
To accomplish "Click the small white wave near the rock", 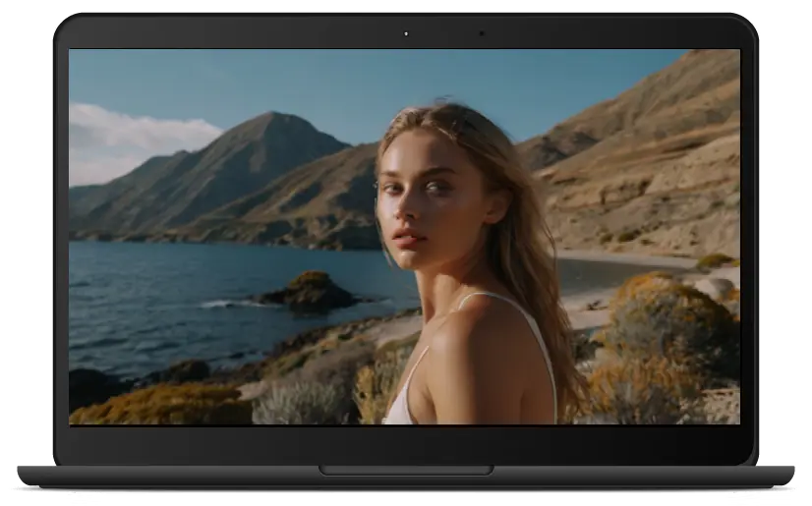I will 221,304.
